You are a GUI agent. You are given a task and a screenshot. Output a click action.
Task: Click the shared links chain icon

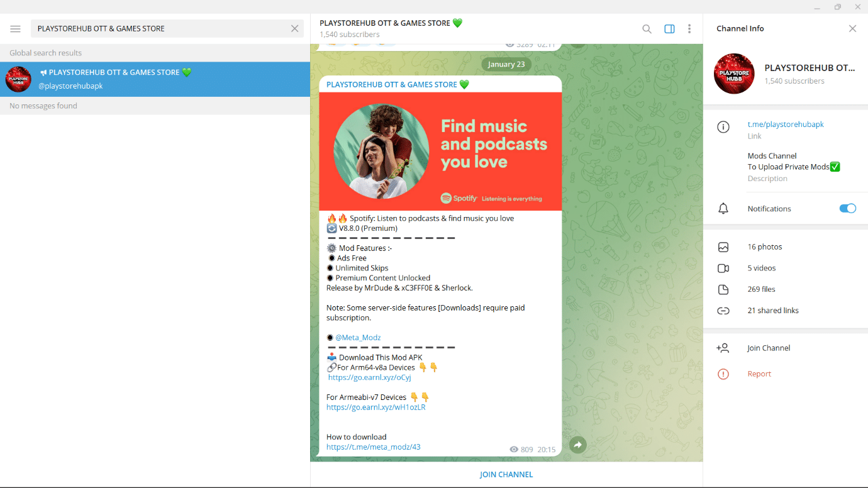point(723,311)
